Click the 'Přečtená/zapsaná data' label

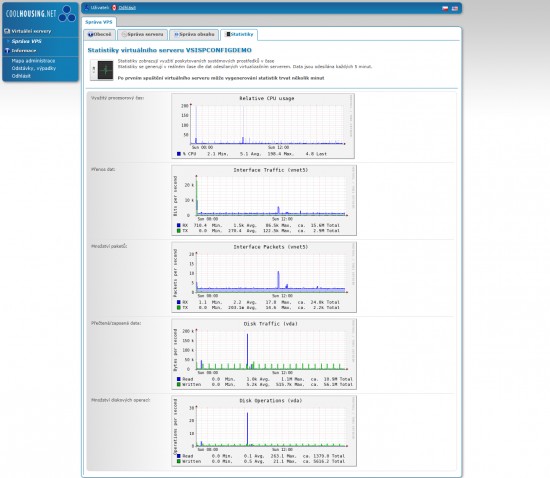[x=116, y=323]
